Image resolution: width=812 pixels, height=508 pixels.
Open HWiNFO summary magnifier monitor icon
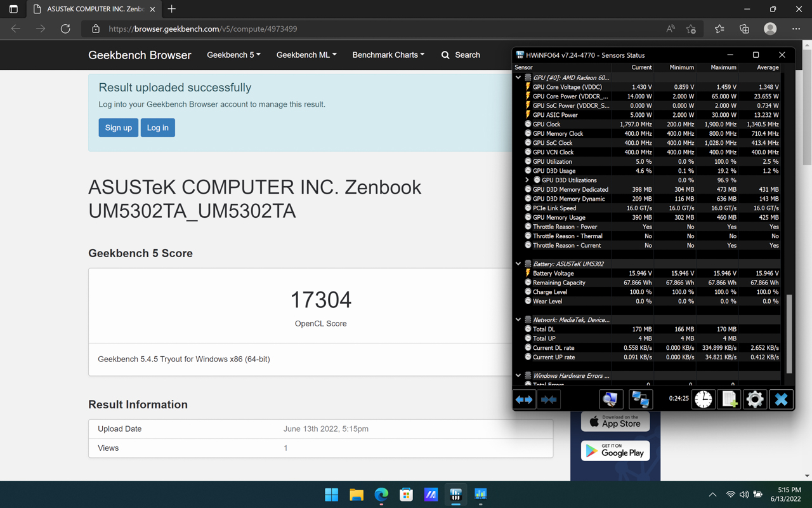[610, 399]
